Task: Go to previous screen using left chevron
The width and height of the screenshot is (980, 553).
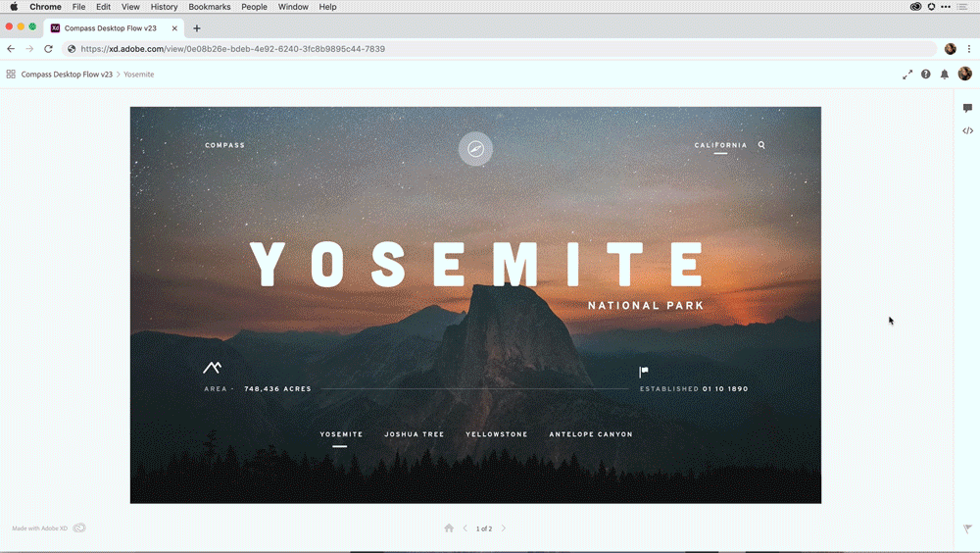Action: tap(465, 528)
